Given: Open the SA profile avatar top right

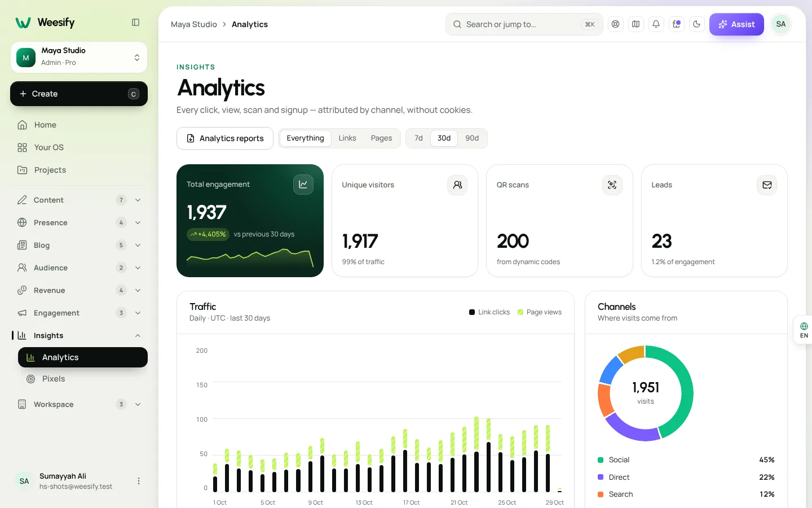Looking at the screenshot, I should (x=781, y=24).
